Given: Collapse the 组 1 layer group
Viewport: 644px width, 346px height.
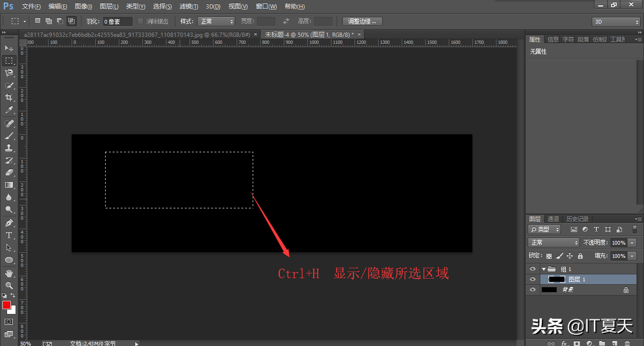Looking at the screenshot, I should pyautogui.click(x=544, y=269).
